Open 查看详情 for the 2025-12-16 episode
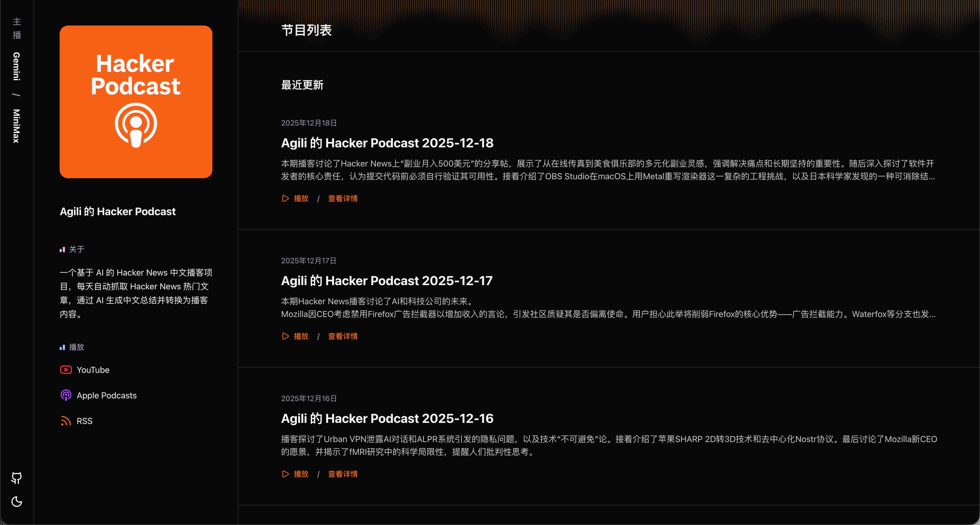 click(342, 474)
